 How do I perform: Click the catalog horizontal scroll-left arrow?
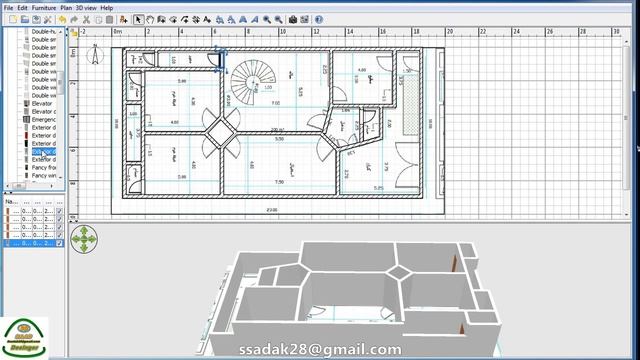[x=7, y=186]
